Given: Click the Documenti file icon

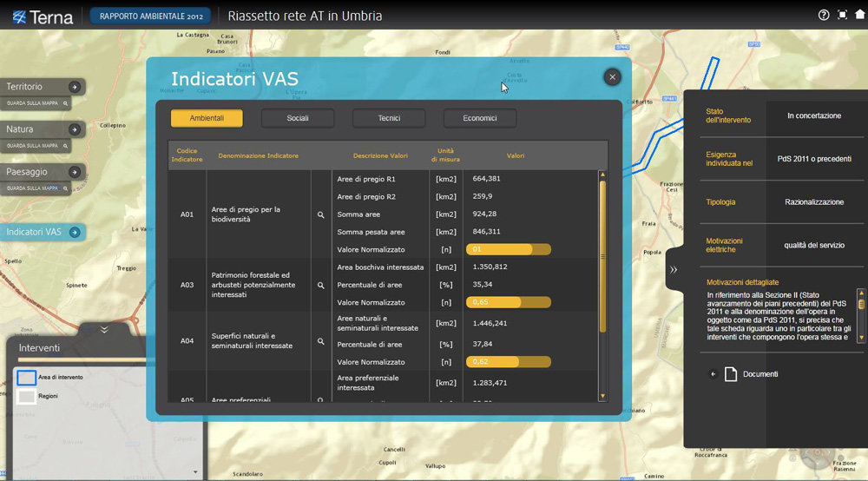Looking at the screenshot, I should click(x=730, y=374).
